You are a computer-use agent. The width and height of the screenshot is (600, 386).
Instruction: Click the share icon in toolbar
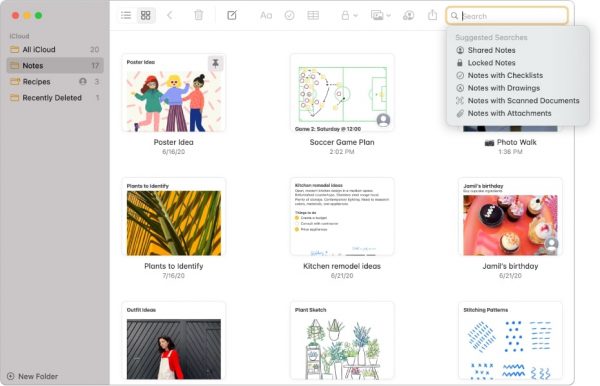coord(432,15)
